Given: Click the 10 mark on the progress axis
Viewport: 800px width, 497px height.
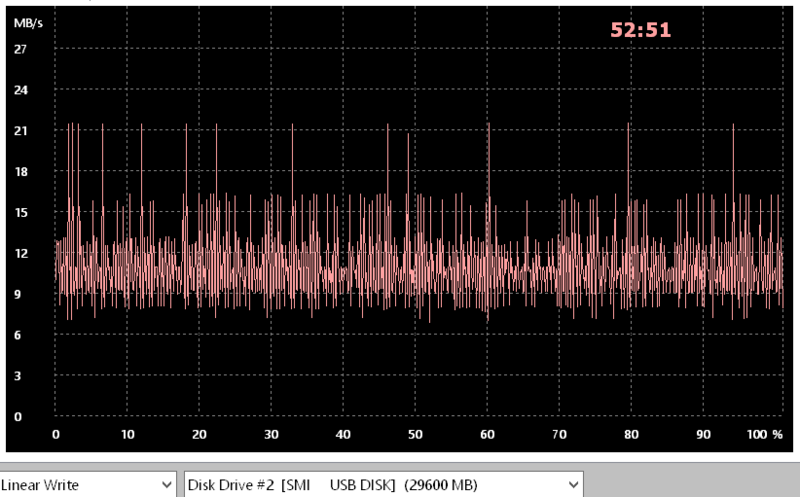Looking at the screenshot, I should tap(127, 435).
